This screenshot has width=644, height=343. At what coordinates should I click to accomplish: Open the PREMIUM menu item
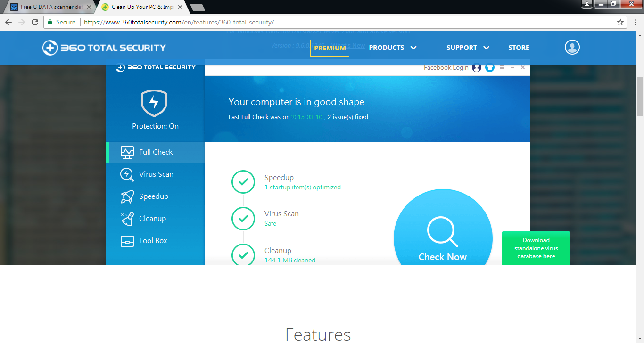click(330, 48)
